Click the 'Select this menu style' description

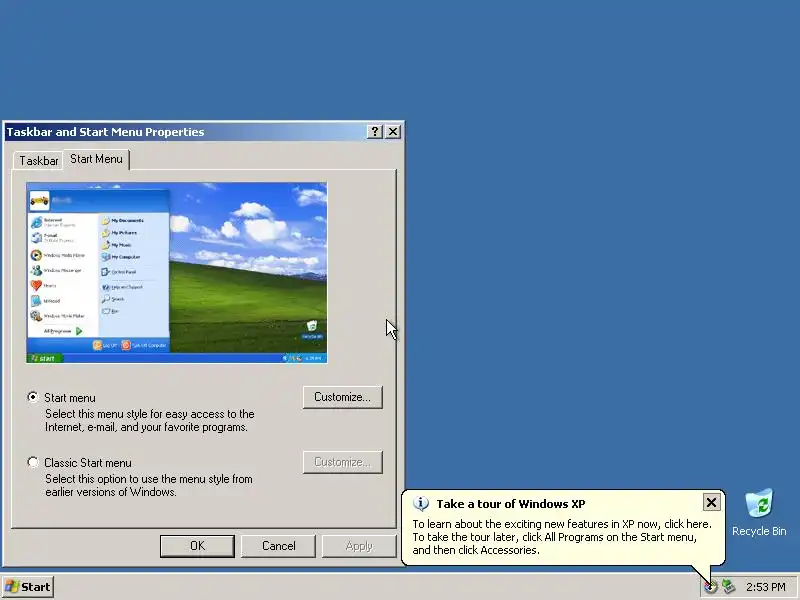click(149, 420)
